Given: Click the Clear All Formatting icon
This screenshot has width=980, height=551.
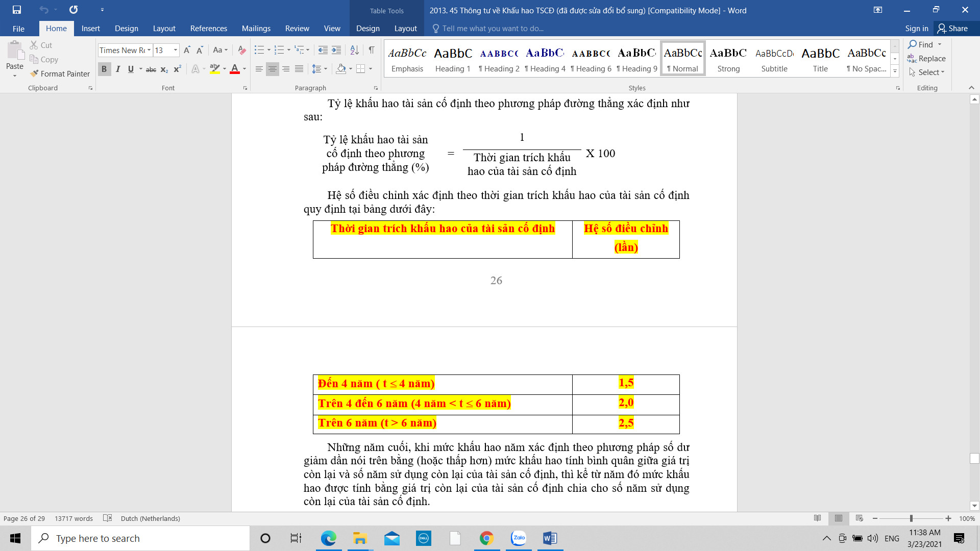Looking at the screenshot, I should tap(242, 50).
